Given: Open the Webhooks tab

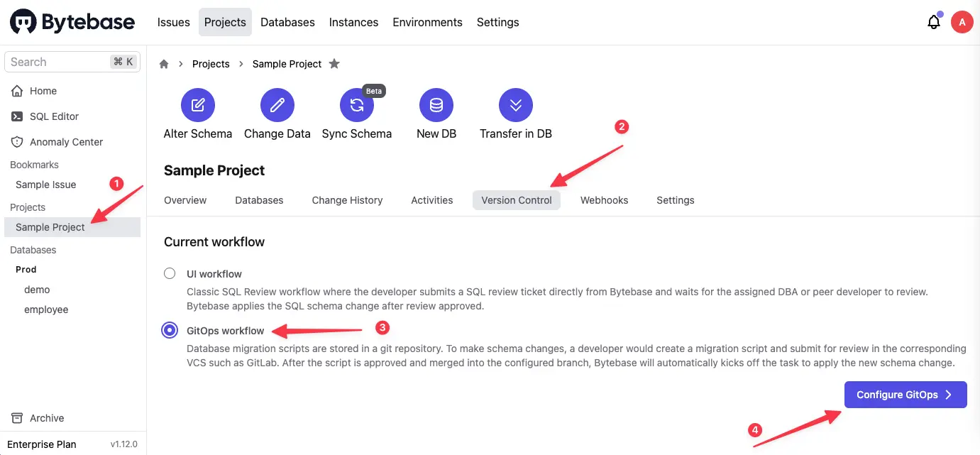Looking at the screenshot, I should point(604,200).
